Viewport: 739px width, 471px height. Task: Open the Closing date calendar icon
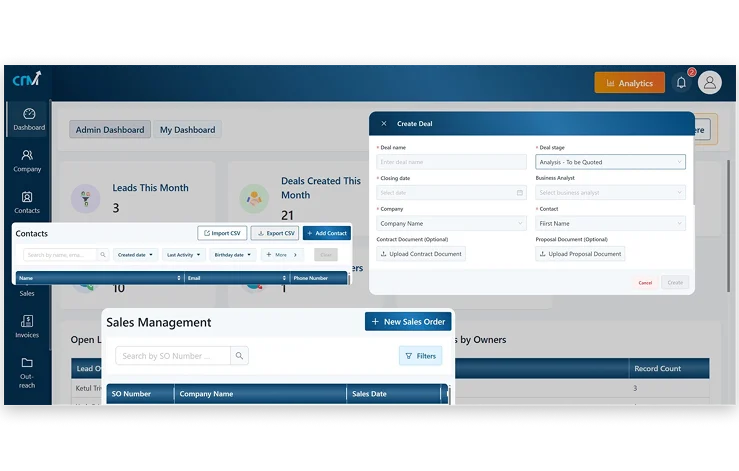coord(519,192)
